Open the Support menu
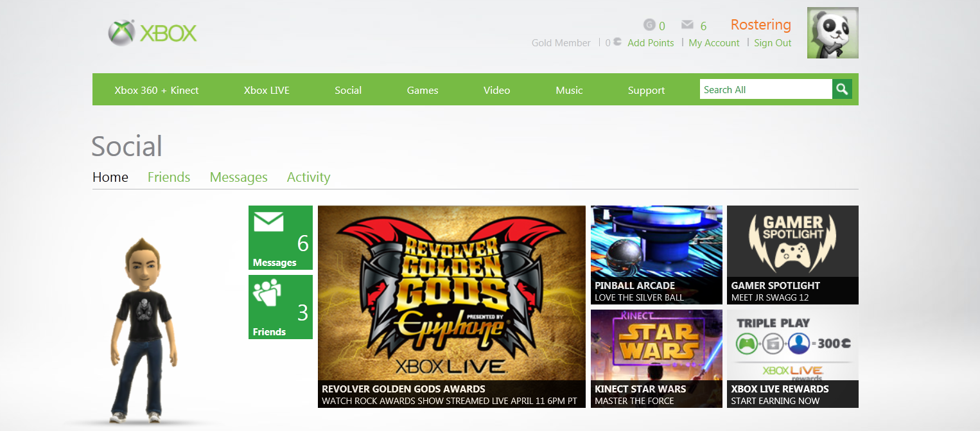This screenshot has height=431, width=980. (646, 90)
